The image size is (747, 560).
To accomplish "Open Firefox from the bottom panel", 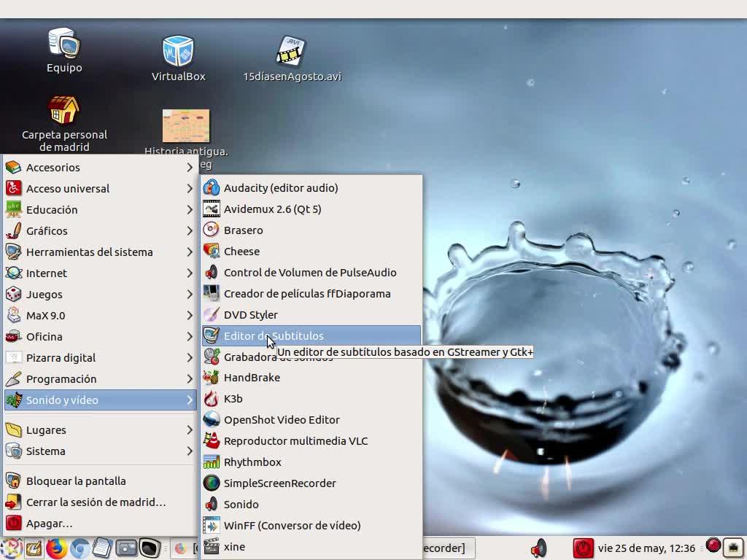I will point(57,548).
